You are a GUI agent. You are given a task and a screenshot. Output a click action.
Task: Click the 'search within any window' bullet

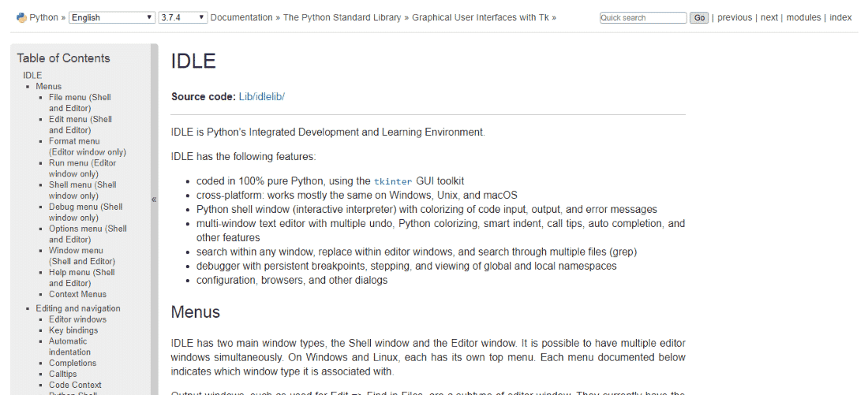click(x=417, y=252)
